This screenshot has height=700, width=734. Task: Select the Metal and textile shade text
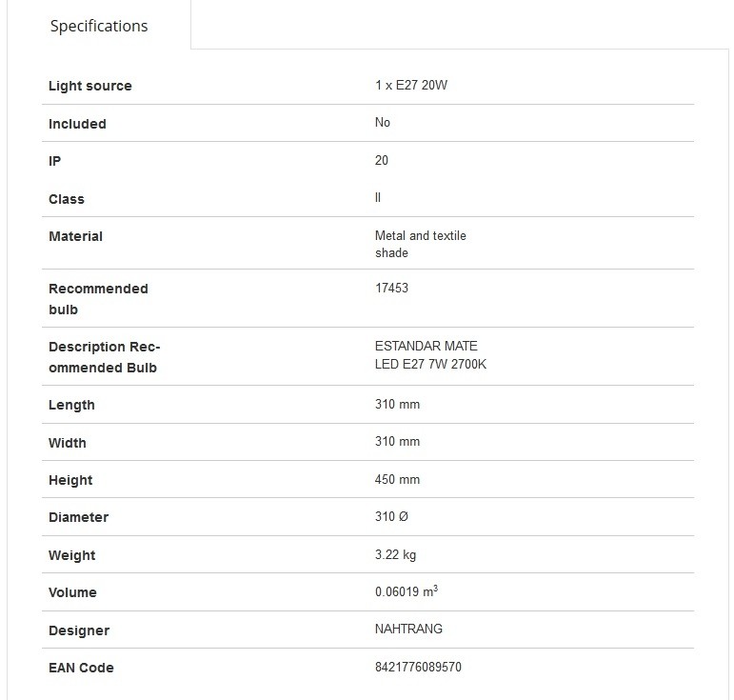pyautogui.click(x=421, y=244)
